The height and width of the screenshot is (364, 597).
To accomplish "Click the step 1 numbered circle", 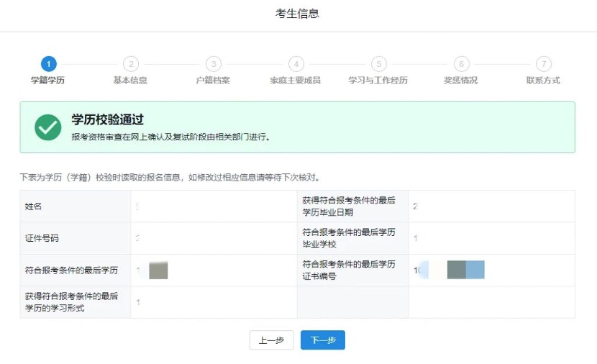I will [48, 64].
